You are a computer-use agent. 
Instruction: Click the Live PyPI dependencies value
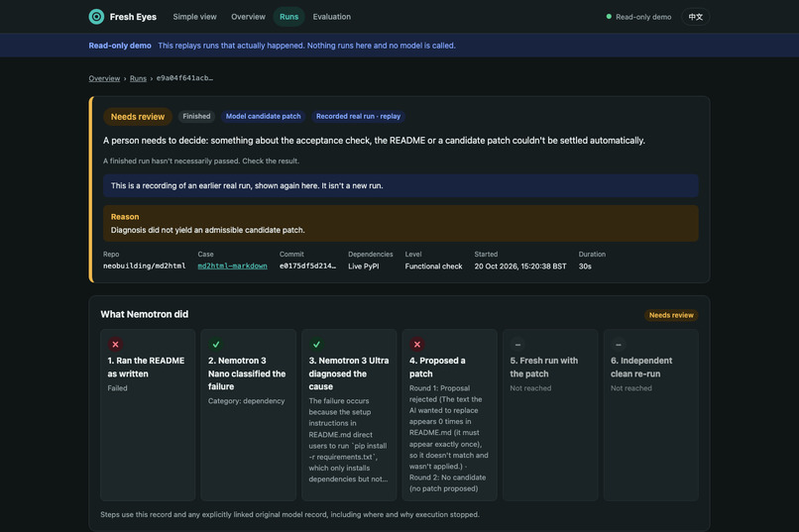click(364, 266)
